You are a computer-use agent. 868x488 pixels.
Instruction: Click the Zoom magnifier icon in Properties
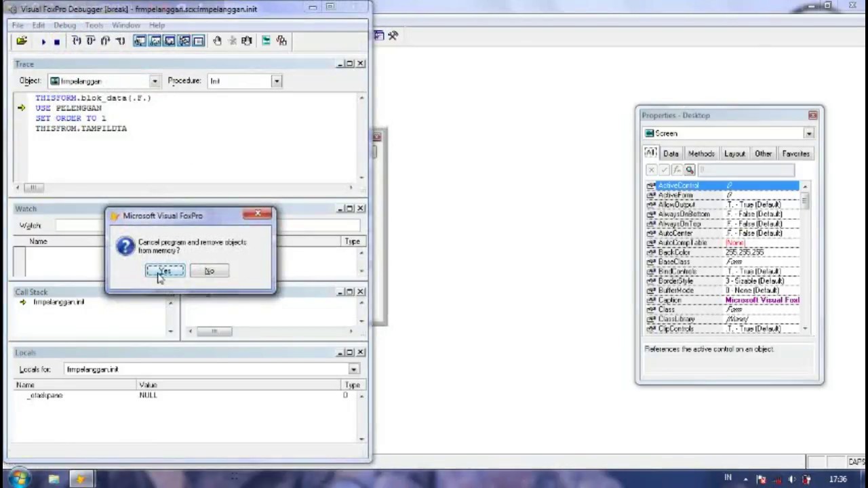coord(690,170)
